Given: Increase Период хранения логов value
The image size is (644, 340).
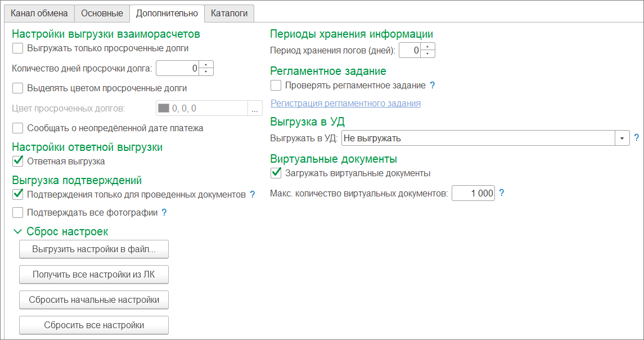Looking at the screenshot, I should point(427,47).
